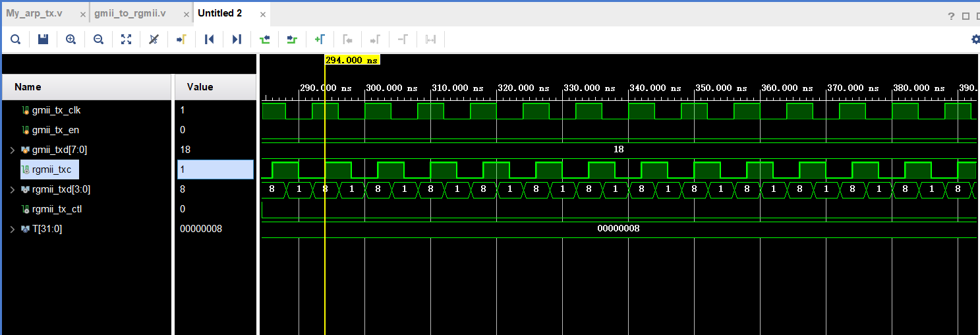Click the 294.000 ns cursor label

(x=352, y=60)
